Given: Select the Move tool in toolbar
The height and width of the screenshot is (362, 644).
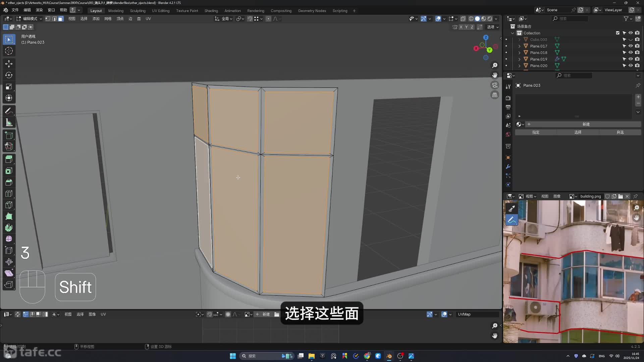Looking at the screenshot, I should point(9,64).
